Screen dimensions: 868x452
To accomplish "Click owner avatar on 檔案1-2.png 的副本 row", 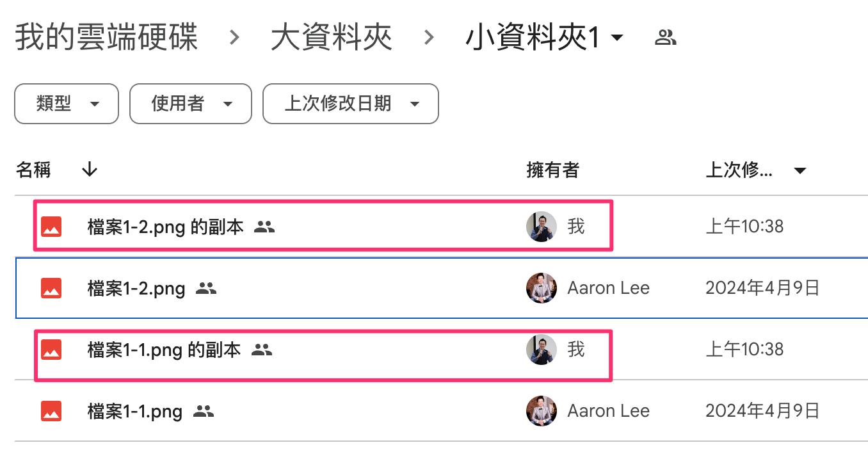I will [x=541, y=227].
